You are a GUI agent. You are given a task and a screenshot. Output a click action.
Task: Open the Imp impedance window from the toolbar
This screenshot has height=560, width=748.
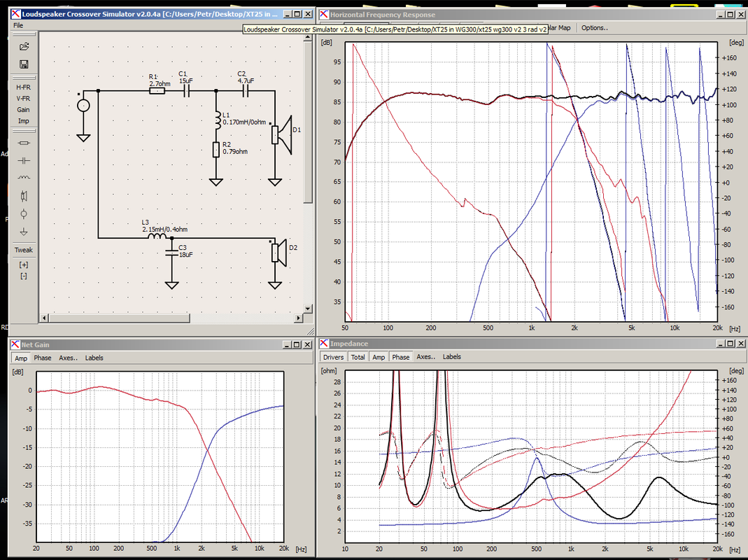point(23,121)
